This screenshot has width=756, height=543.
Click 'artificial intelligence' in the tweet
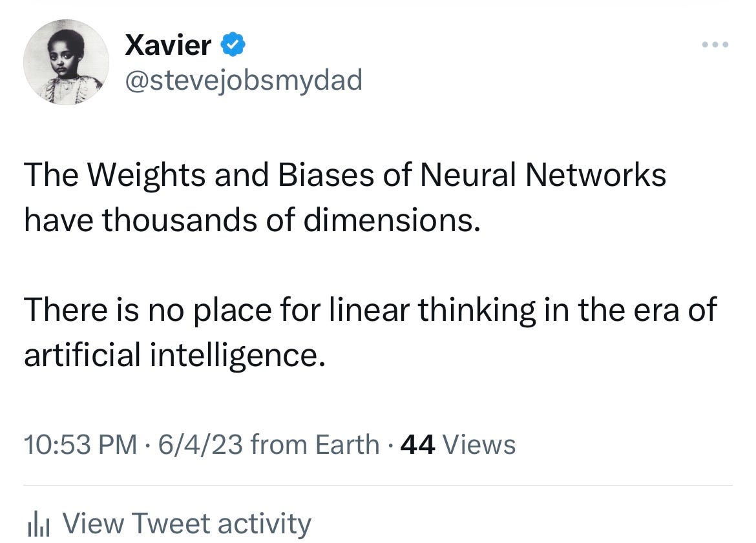coord(174,354)
